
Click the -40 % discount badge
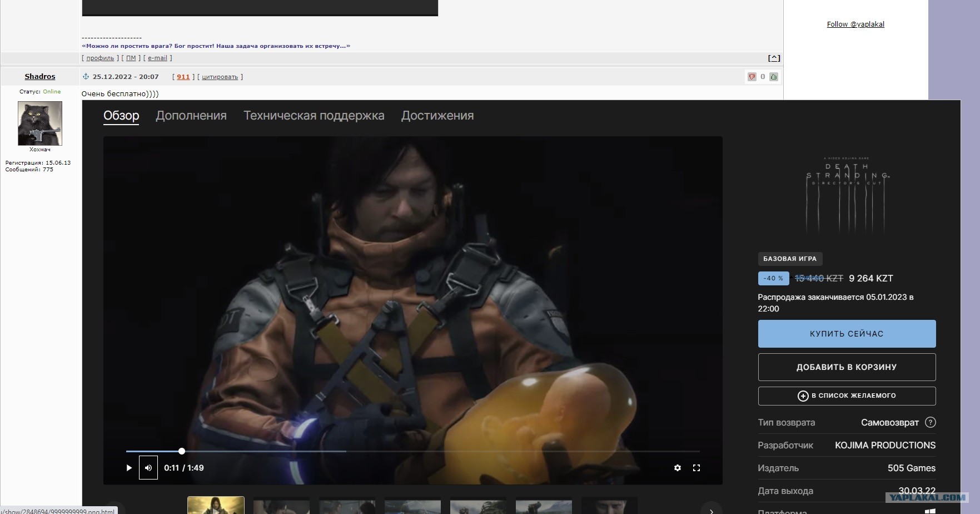[773, 278]
